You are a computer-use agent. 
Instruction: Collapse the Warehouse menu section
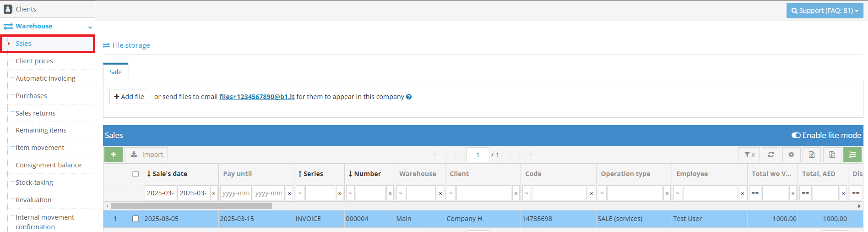[x=90, y=27]
